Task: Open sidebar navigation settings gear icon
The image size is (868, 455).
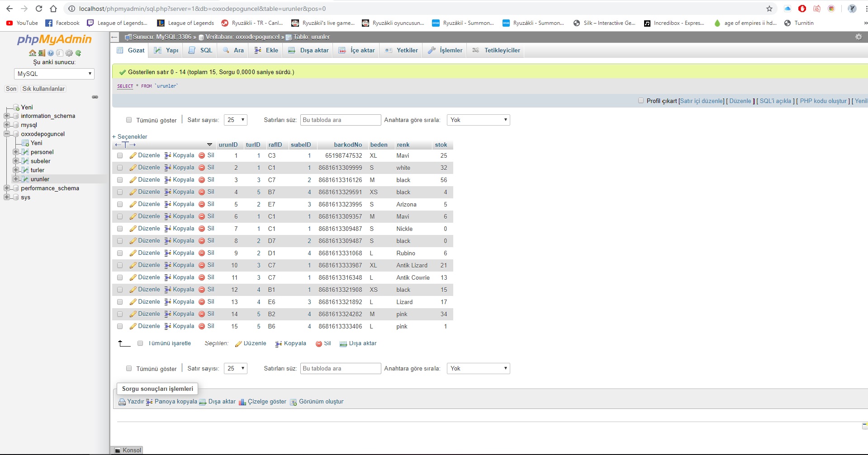Action: [69, 53]
